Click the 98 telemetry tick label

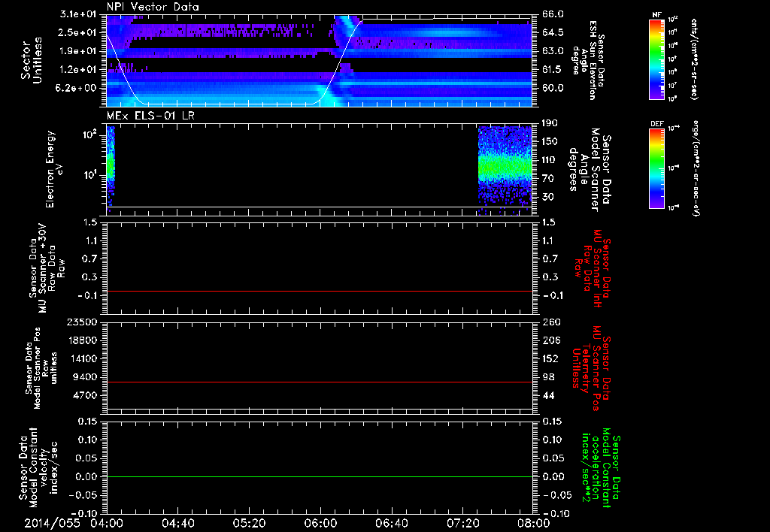pyautogui.click(x=547, y=377)
